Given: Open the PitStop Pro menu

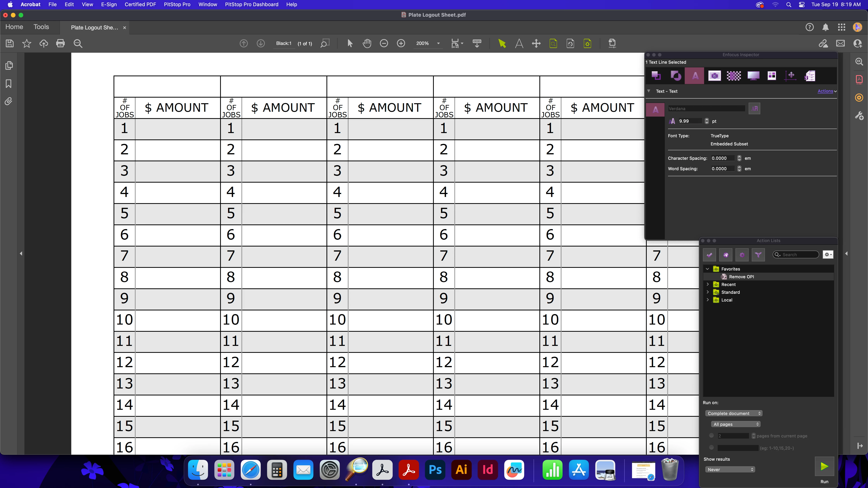Looking at the screenshot, I should (177, 4).
